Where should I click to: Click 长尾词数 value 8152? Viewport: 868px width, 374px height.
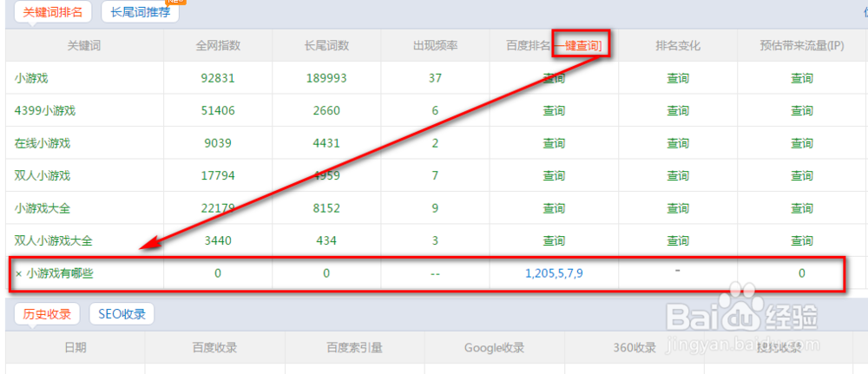[x=326, y=208]
